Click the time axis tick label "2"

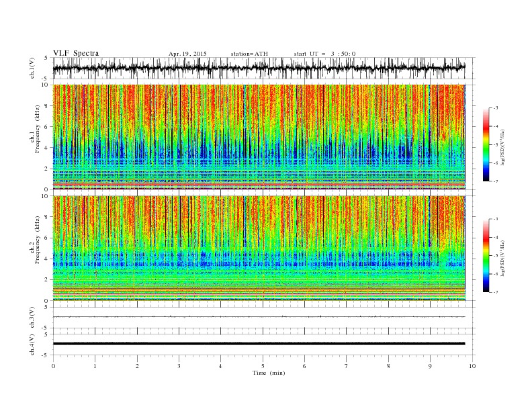[137, 366]
